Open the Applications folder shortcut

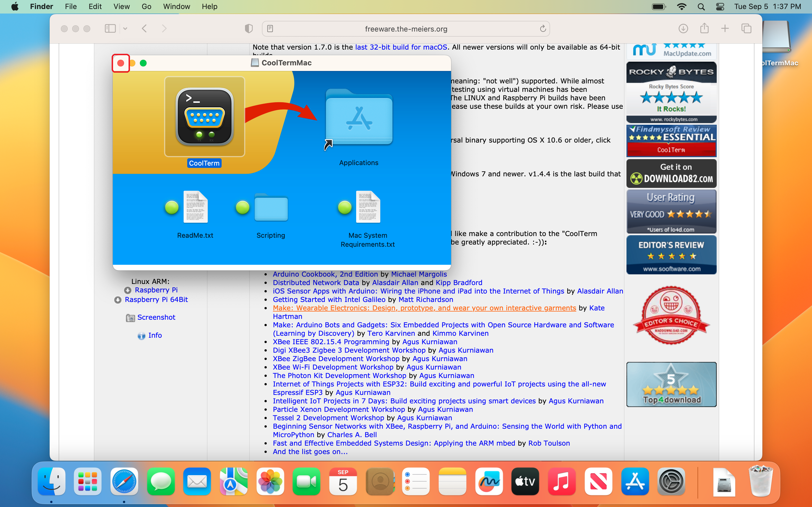pos(359,118)
